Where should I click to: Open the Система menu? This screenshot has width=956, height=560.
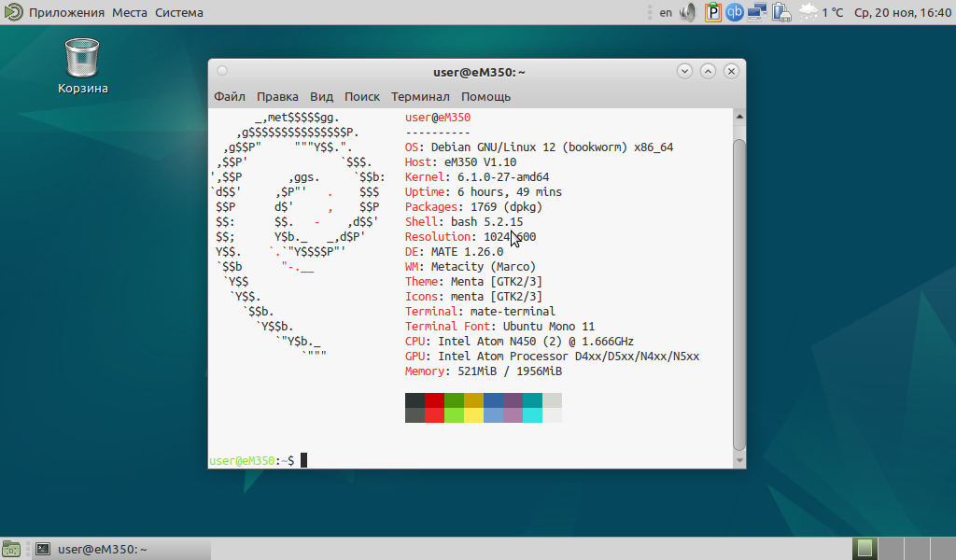[x=178, y=12]
